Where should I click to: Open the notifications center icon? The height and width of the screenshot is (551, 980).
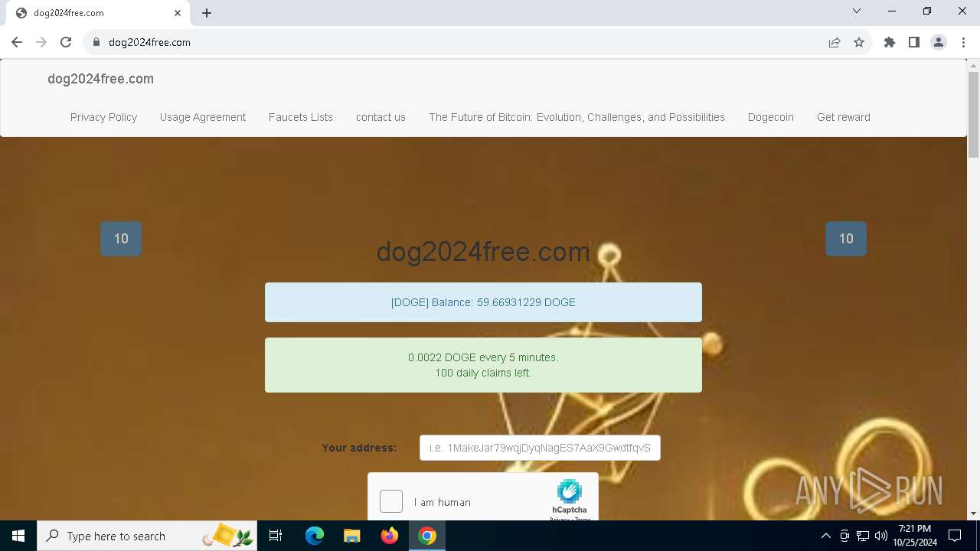click(955, 536)
